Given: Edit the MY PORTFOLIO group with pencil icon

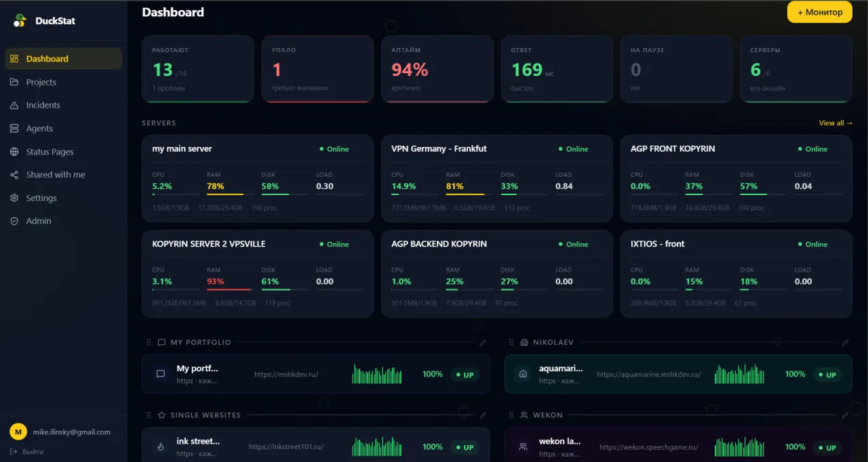Looking at the screenshot, I should pyautogui.click(x=483, y=343).
